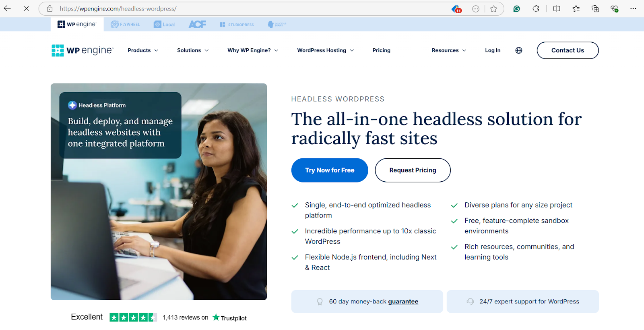
Task: Click "HEADLESS WORDPRESS" heading text
Action: click(338, 99)
